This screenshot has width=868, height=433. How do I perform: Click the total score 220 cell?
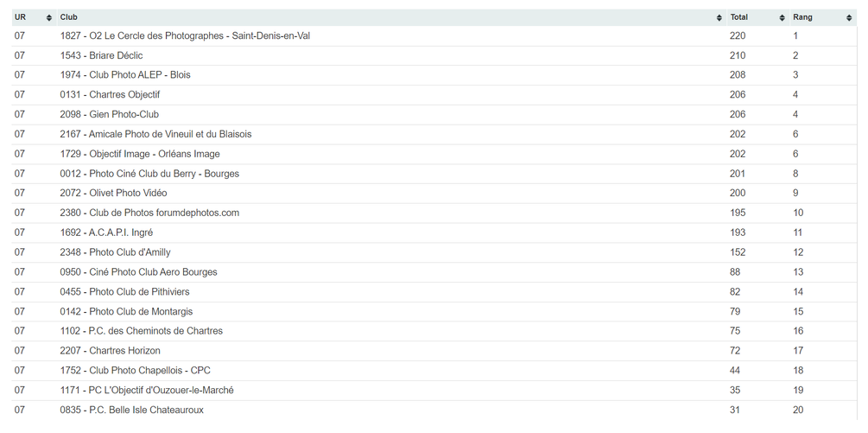coord(738,36)
